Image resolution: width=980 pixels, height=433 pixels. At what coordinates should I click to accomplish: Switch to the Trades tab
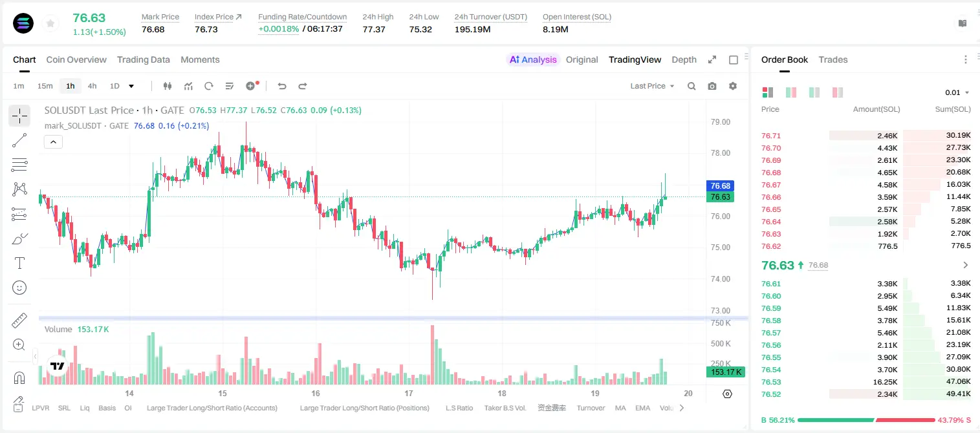tap(833, 59)
